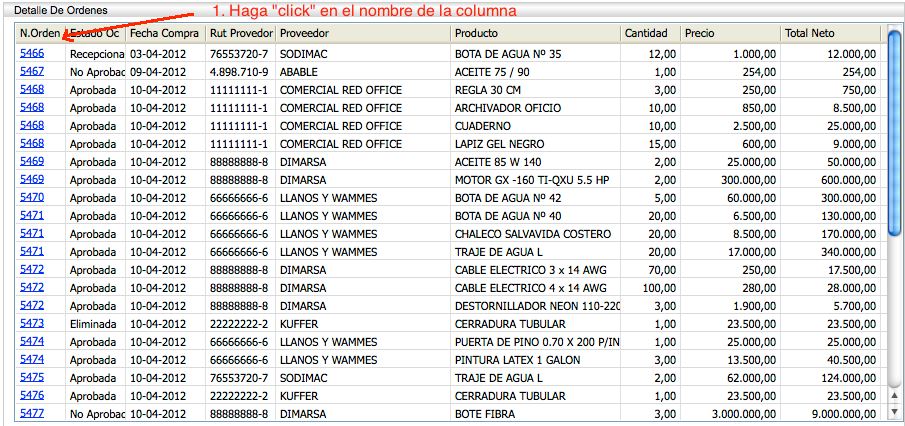
Task: Open order 5472 link in CABLE ELECTRICO 3 x 14 row
Action: pos(32,269)
